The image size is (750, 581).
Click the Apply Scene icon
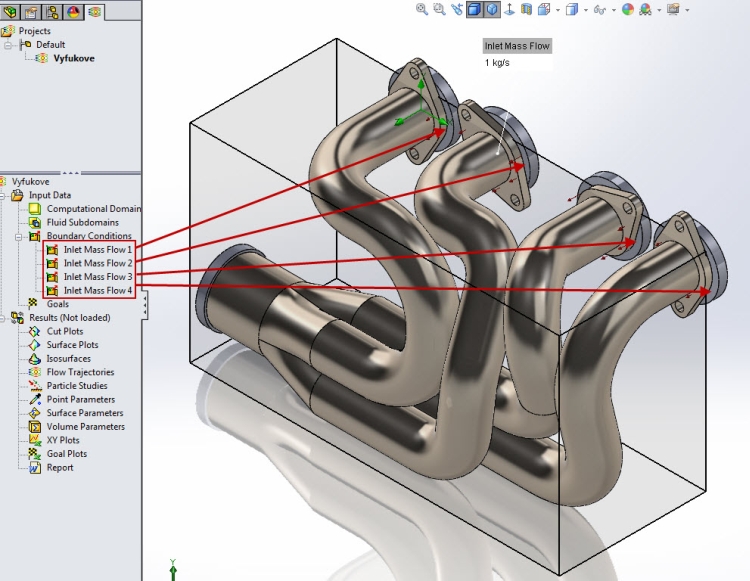[645, 9]
